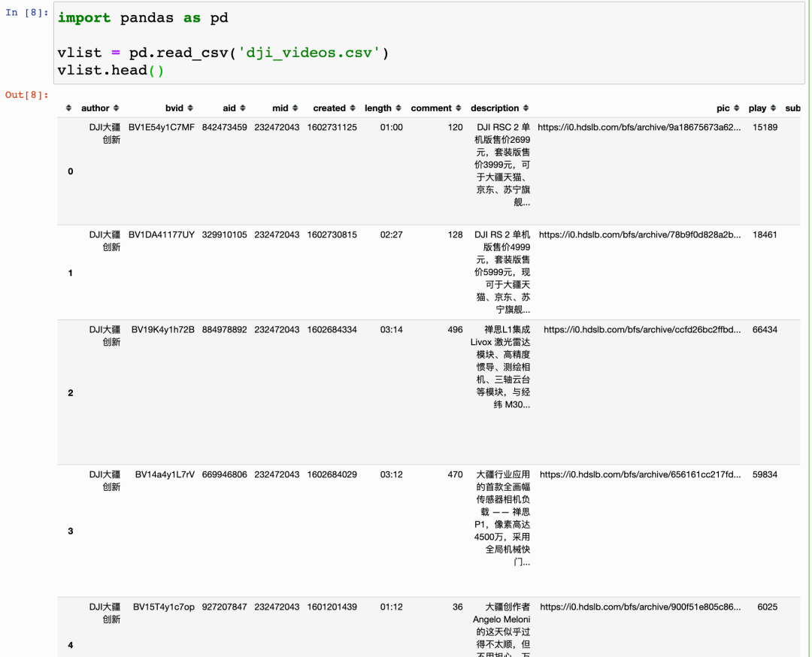The width and height of the screenshot is (812, 657).
Task: Click comment count 496
Action: tap(455, 330)
